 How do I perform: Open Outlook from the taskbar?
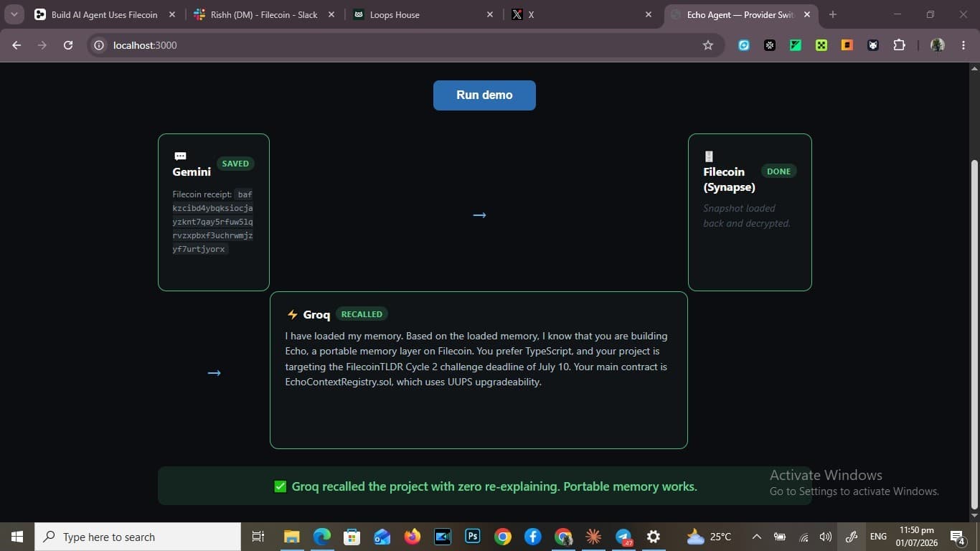coord(382,537)
